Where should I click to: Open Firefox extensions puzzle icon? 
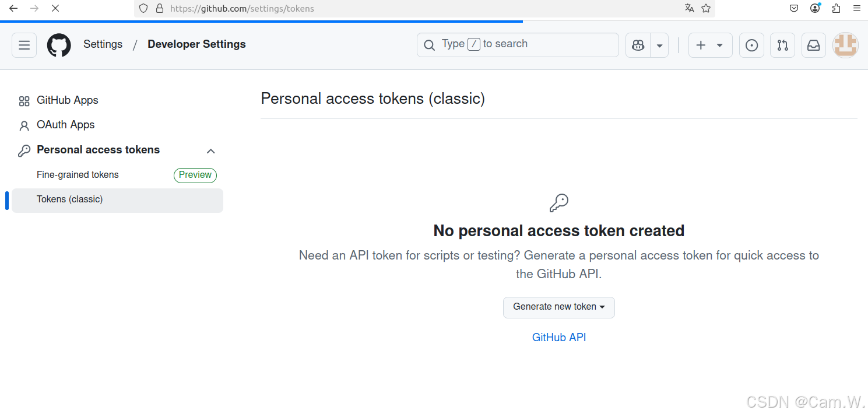(836, 8)
